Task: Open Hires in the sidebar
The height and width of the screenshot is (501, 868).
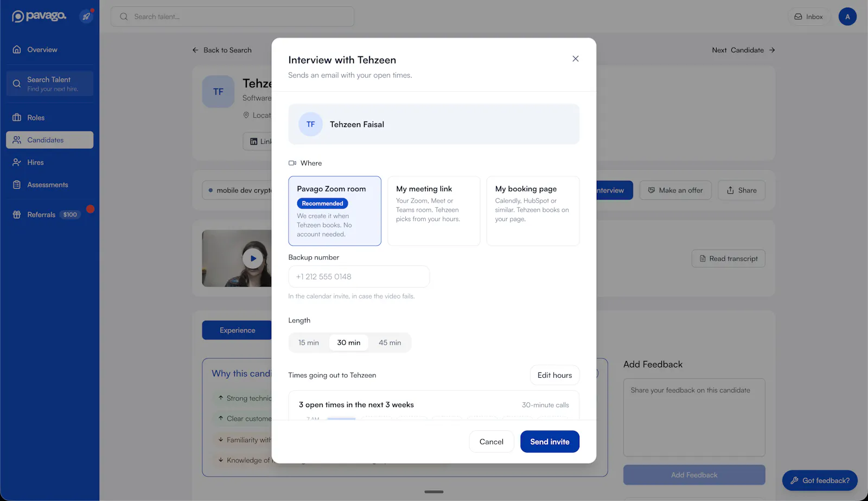Action: click(49, 162)
